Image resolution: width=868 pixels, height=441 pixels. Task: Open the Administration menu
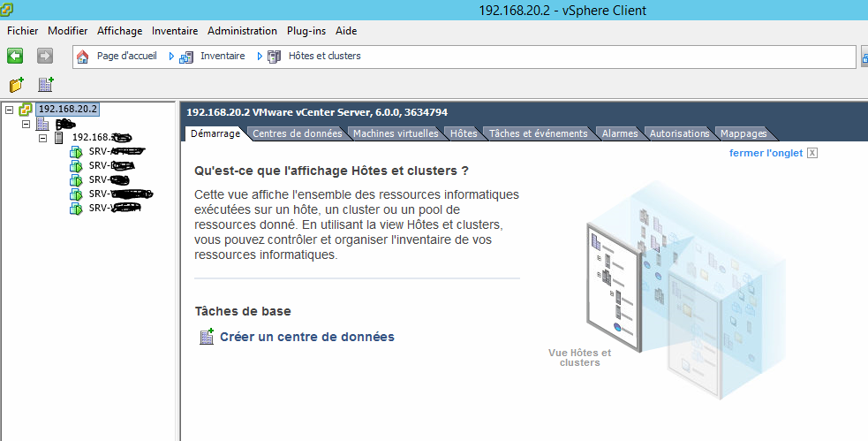(x=243, y=31)
